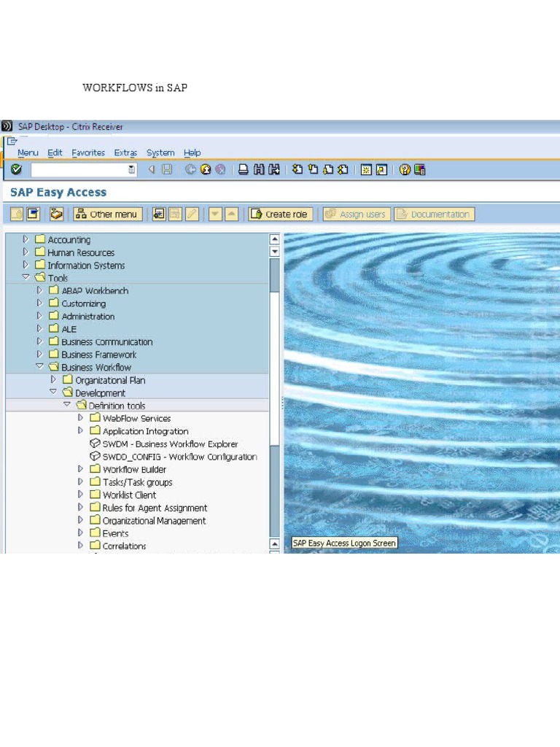The image size is (560, 747).
Task: Select the Business Communication node
Action: [x=107, y=342]
